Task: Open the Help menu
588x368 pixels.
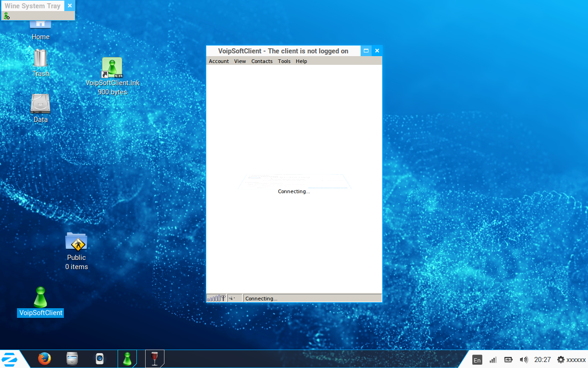Action: (301, 61)
